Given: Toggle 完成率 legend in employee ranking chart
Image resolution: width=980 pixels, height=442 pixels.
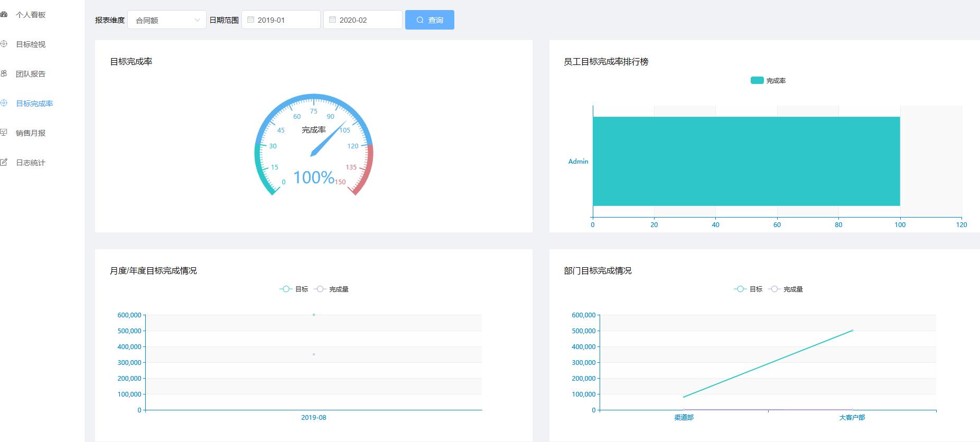Looking at the screenshot, I should pyautogui.click(x=768, y=81).
